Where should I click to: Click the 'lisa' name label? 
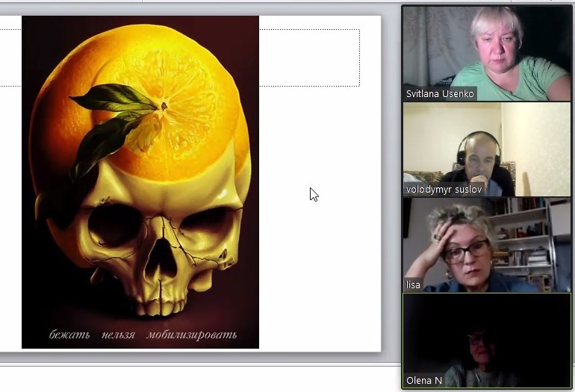(413, 285)
